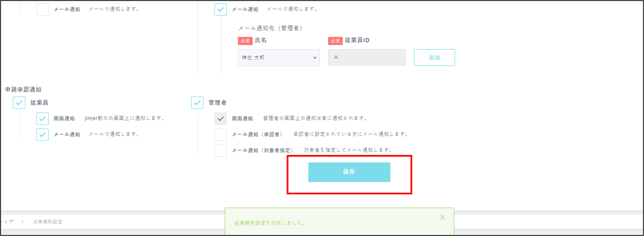Viewport: 644px width, 236px height.
Task: Toggle the 従業員 checkbox under 申請承認通知
Action: coord(19,103)
